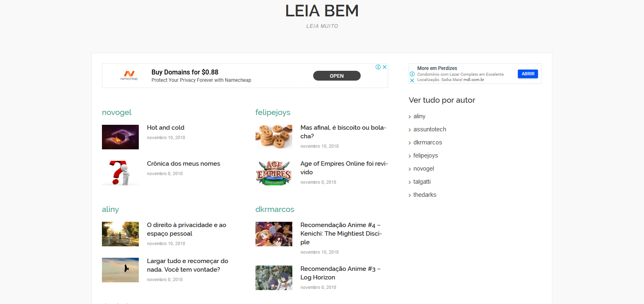Open Largar tudo e recomeçar do nada post
Screen dimensions: 644x304
(188, 265)
